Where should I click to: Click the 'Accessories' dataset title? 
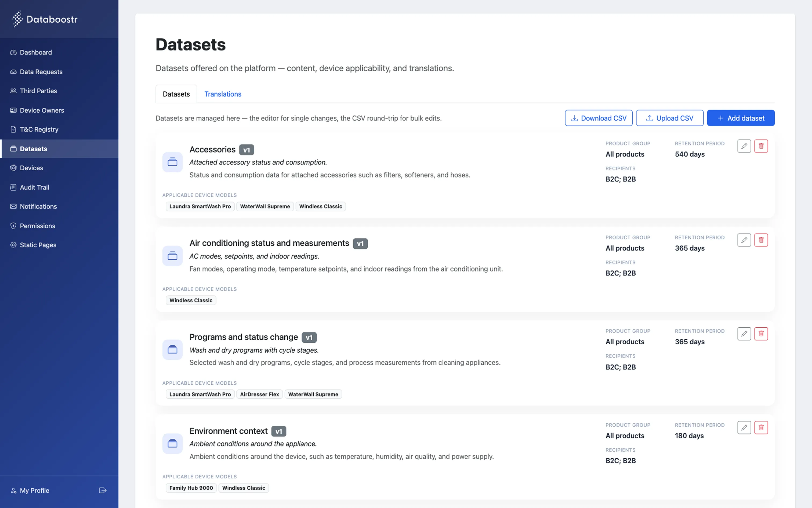212,149
